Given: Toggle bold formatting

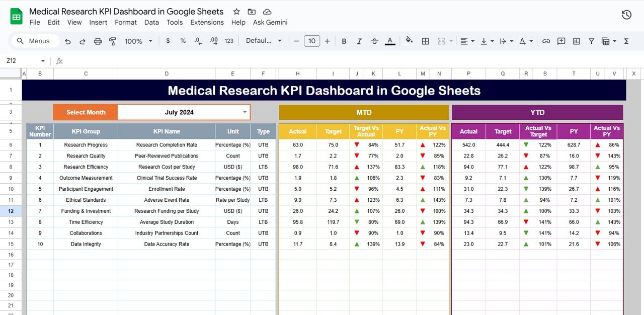Looking at the screenshot, I should tap(344, 41).
